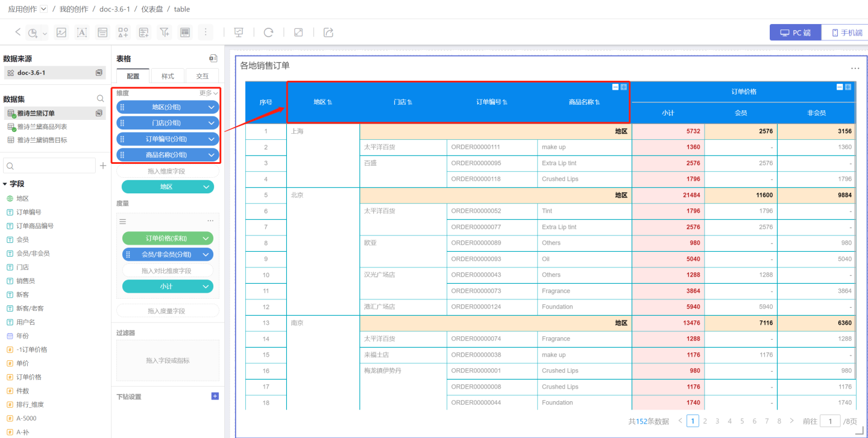Click the back arrow in the toolbar
This screenshot has height=438, width=868.
pyautogui.click(x=17, y=32)
